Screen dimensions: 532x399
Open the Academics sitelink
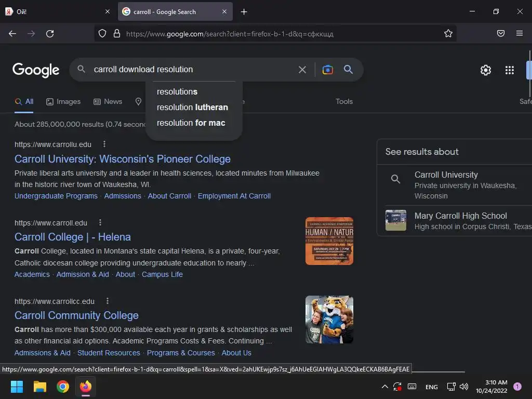tap(32, 274)
